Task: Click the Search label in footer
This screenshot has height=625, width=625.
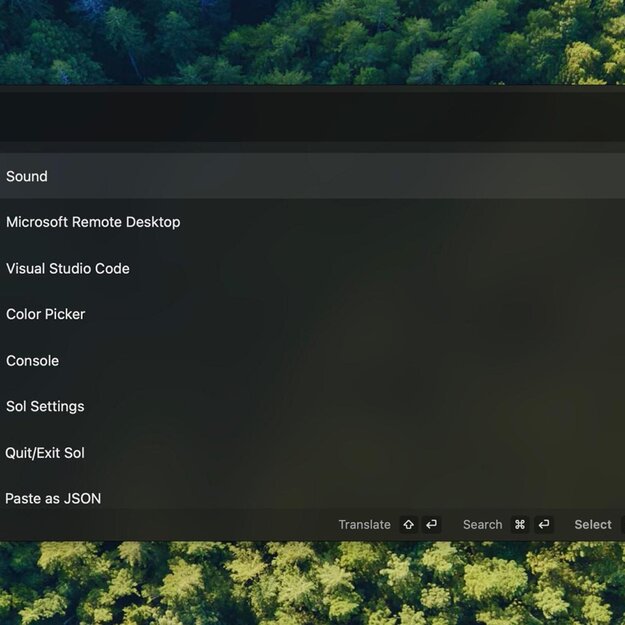Action: coord(482,525)
